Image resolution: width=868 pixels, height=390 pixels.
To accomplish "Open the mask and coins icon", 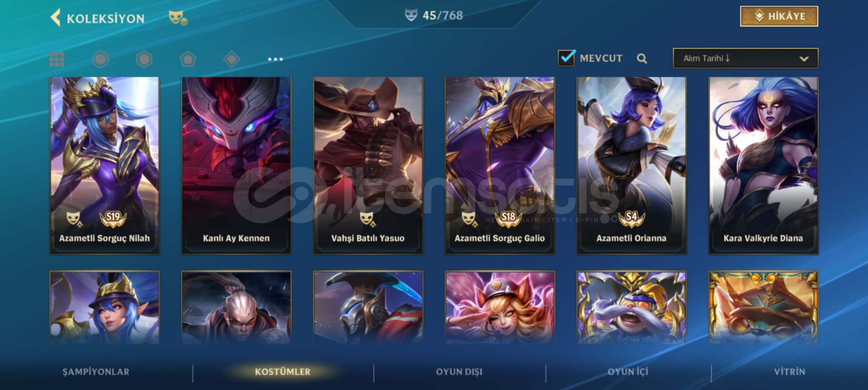I will (x=178, y=18).
